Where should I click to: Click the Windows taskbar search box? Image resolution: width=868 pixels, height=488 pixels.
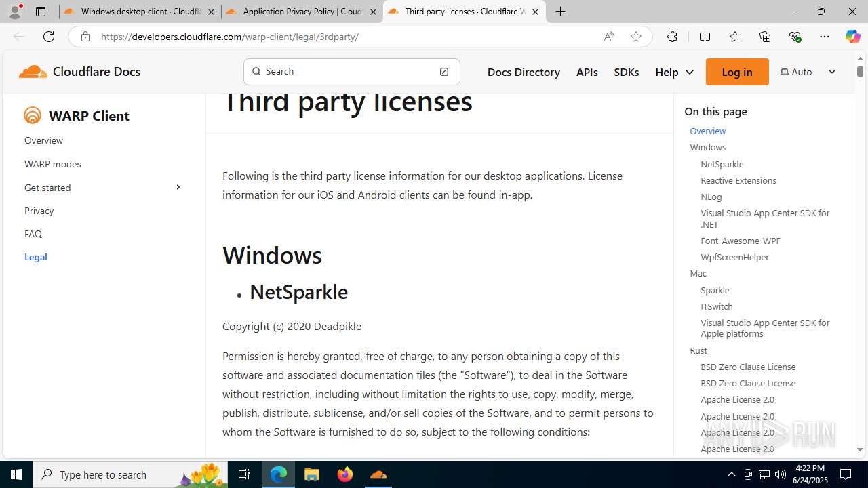(x=130, y=474)
